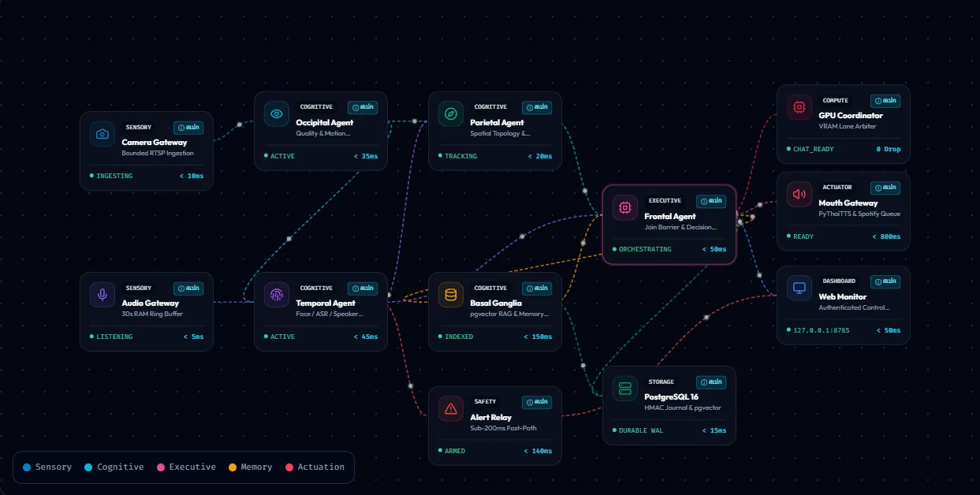Open the info badge on PostgreSQL 16 card
The image size is (980, 495).
pos(711,381)
